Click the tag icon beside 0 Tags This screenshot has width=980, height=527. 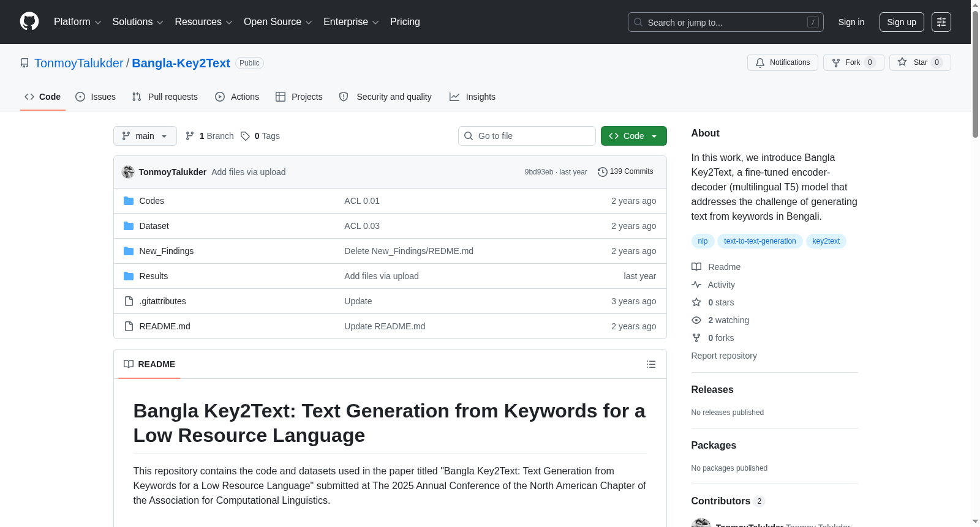point(245,136)
